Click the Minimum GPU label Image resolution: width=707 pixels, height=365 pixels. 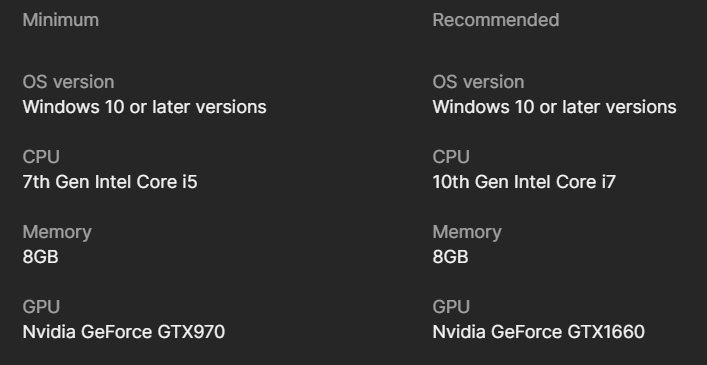coord(41,307)
